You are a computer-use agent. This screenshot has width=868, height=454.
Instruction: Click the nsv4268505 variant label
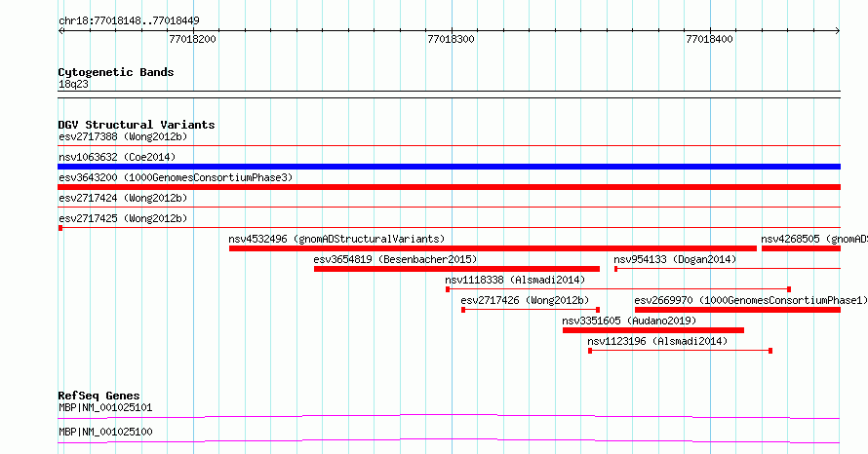tap(814, 239)
